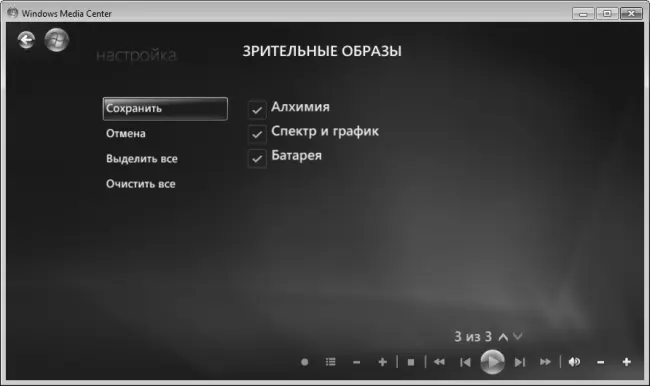This screenshot has height=386, width=650.
Task: Toggle the Батарея checkbox
Action: click(x=257, y=158)
